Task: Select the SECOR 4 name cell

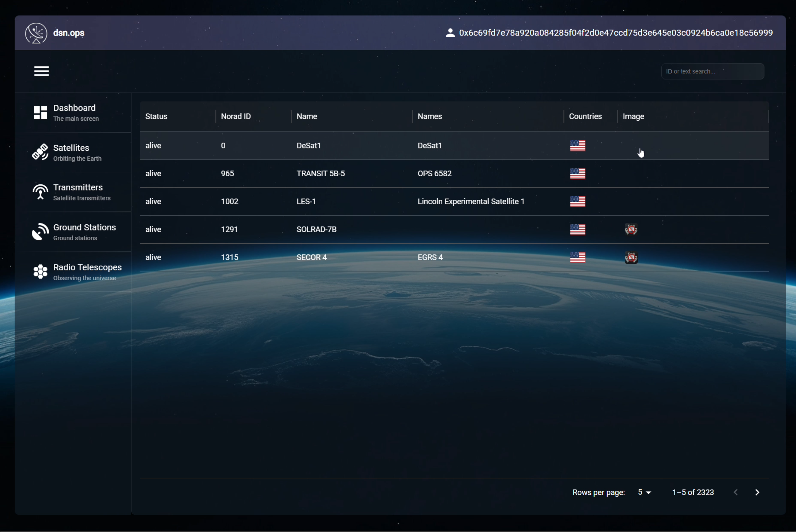Action: coord(312,257)
